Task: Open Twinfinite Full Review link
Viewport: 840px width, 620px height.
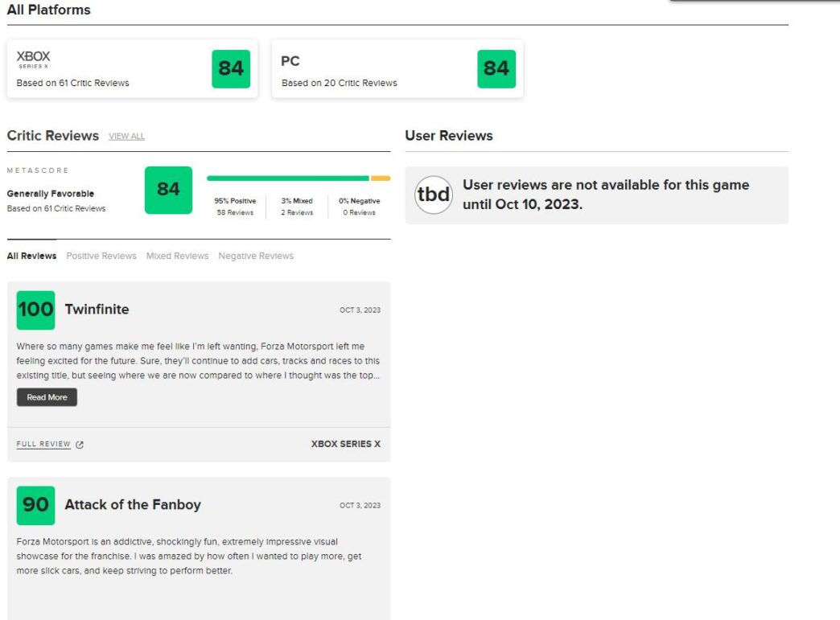Action: pos(43,444)
